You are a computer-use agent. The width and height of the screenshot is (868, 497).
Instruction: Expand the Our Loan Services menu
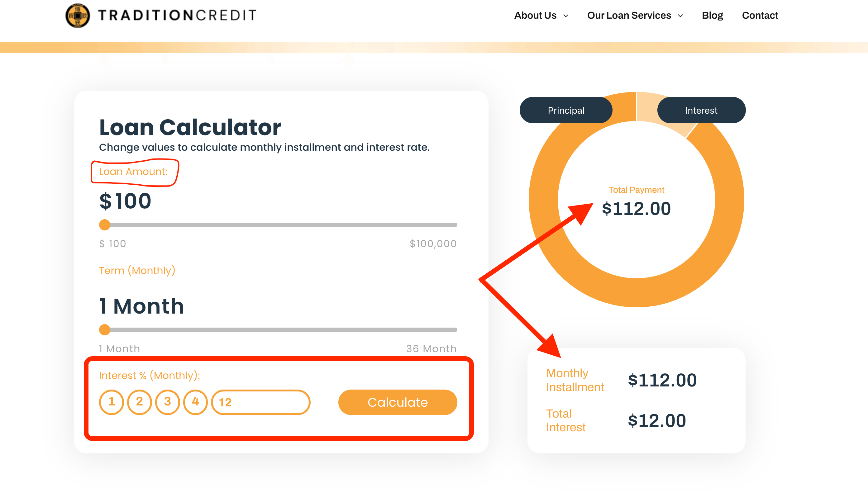click(629, 15)
